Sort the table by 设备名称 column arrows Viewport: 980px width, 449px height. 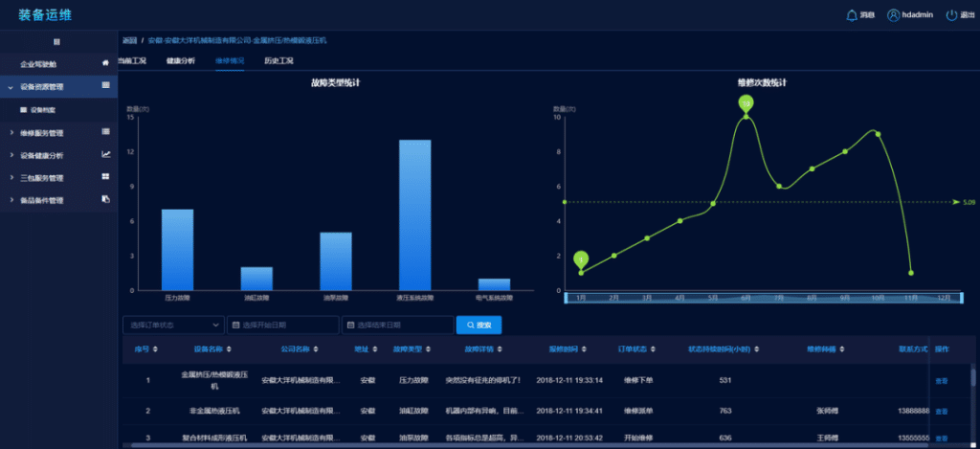pyautogui.click(x=229, y=348)
